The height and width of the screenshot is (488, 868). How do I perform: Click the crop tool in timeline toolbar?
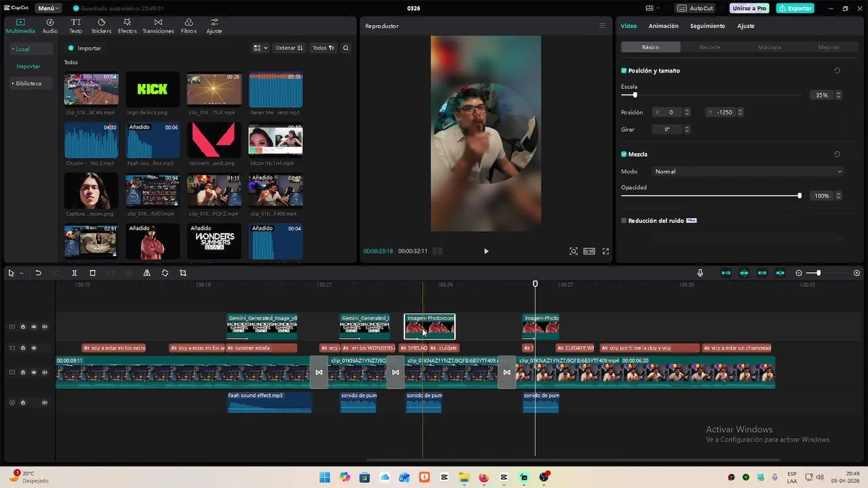pyautogui.click(x=183, y=273)
